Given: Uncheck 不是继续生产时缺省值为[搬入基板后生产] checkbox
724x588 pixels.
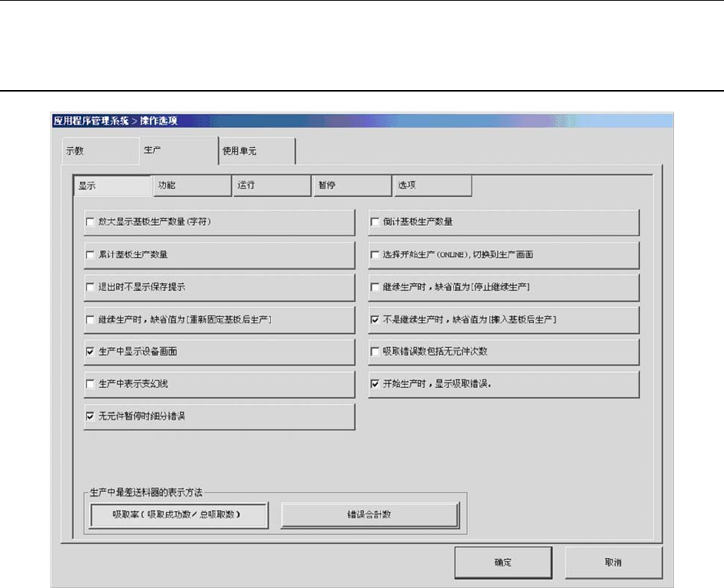Looking at the screenshot, I should click(x=375, y=319).
